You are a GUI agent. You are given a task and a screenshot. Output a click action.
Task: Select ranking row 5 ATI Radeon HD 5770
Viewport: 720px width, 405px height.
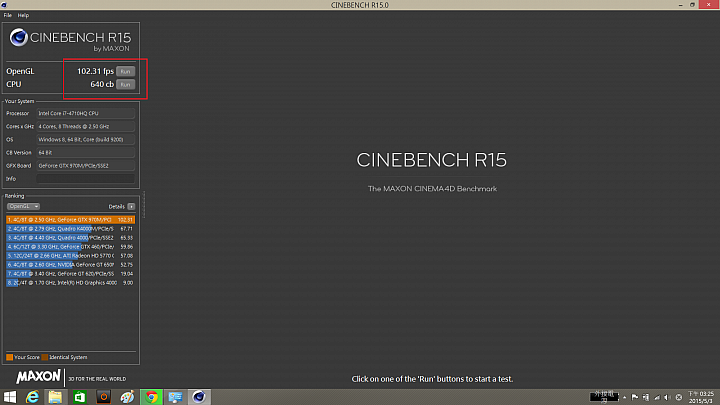[70, 256]
